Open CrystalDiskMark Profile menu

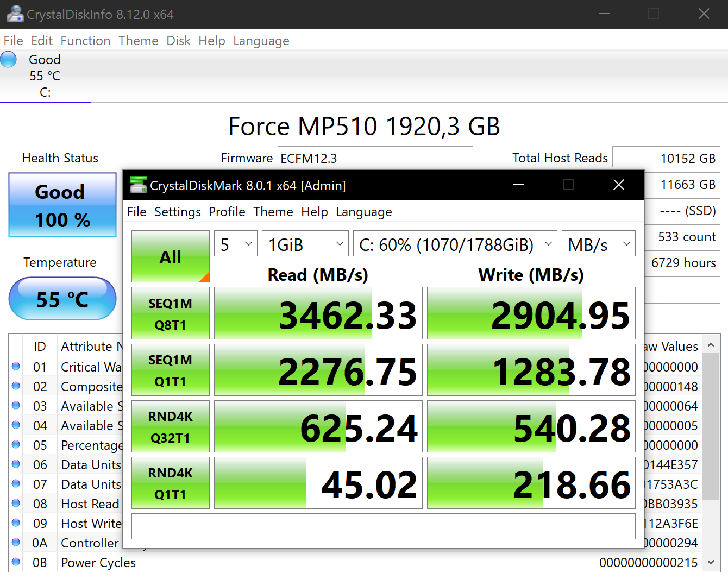tap(227, 212)
